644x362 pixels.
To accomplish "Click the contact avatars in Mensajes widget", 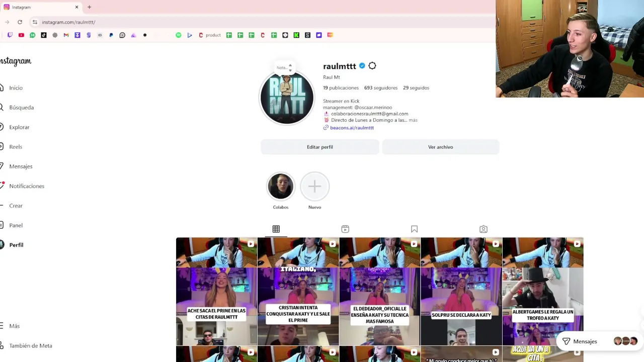I will click(625, 341).
